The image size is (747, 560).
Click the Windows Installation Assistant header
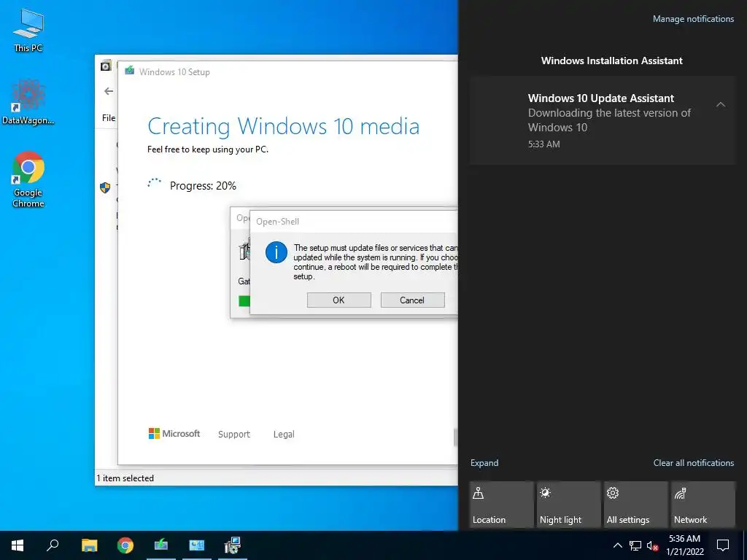point(612,61)
